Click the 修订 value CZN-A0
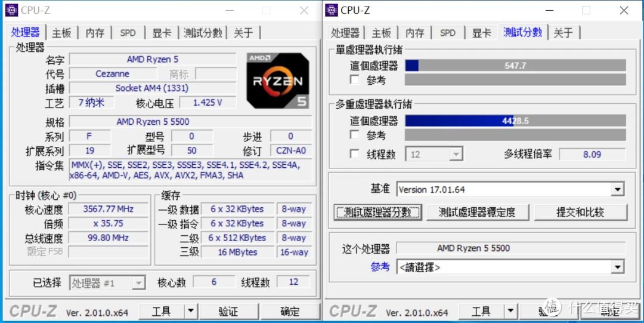This screenshot has width=644, height=323. tap(291, 150)
